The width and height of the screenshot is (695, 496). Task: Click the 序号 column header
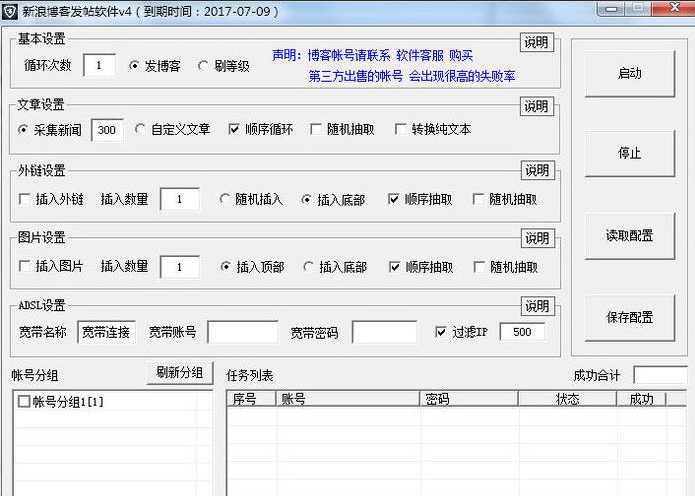(x=251, y=399)
